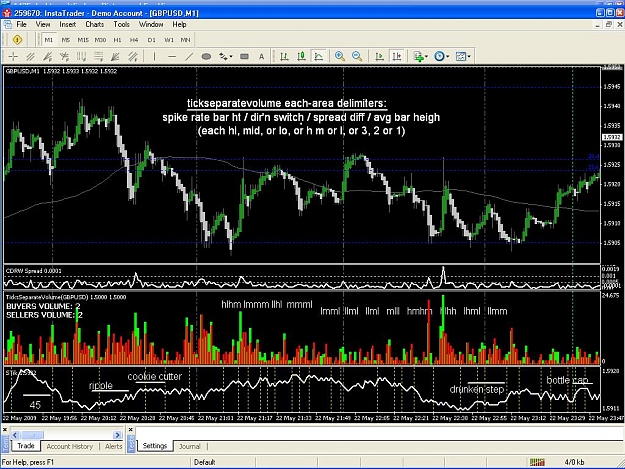Open the Insert menu
Screen dimensions: 625x469
(x=68, y=24)
